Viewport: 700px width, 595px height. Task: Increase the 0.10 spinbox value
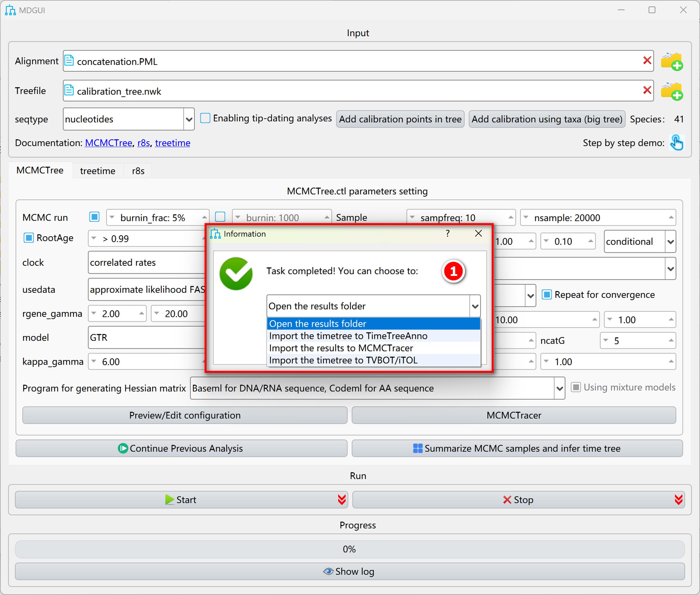pyautogui.click(x=590, y=241)
